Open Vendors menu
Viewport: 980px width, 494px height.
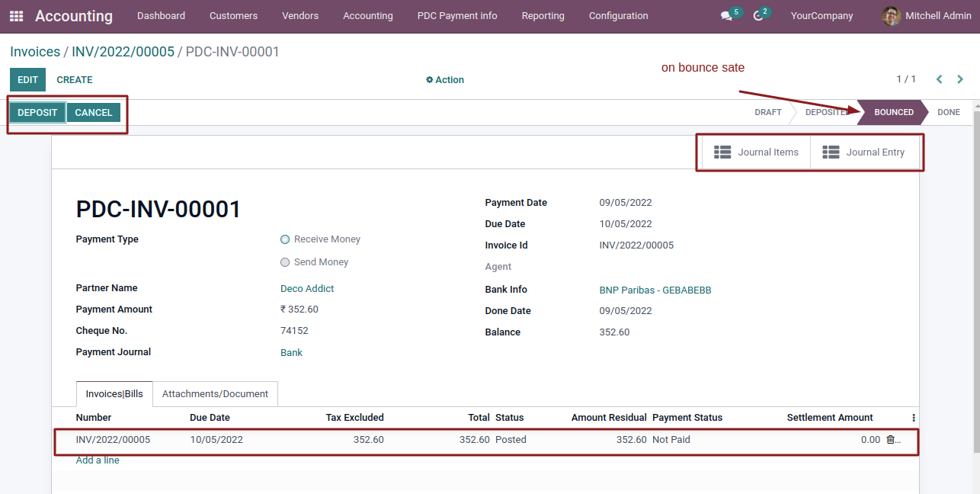(300, 16)
